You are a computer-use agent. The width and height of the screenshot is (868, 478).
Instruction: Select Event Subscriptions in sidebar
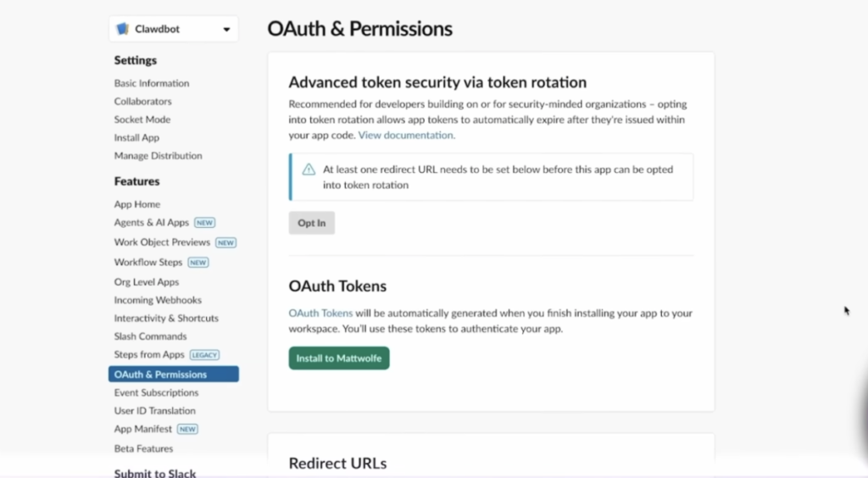tap(156, 392)
